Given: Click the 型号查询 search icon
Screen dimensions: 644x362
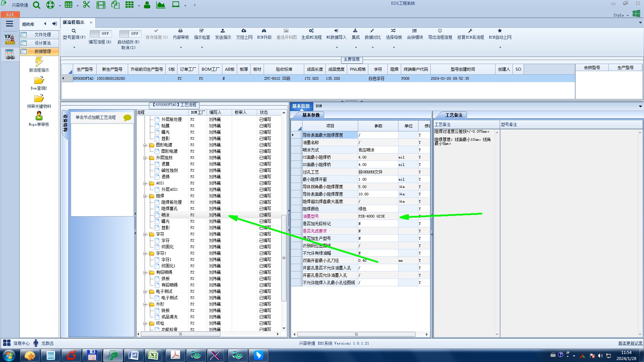Looking at the screenshot, I should tap(74, 31).
